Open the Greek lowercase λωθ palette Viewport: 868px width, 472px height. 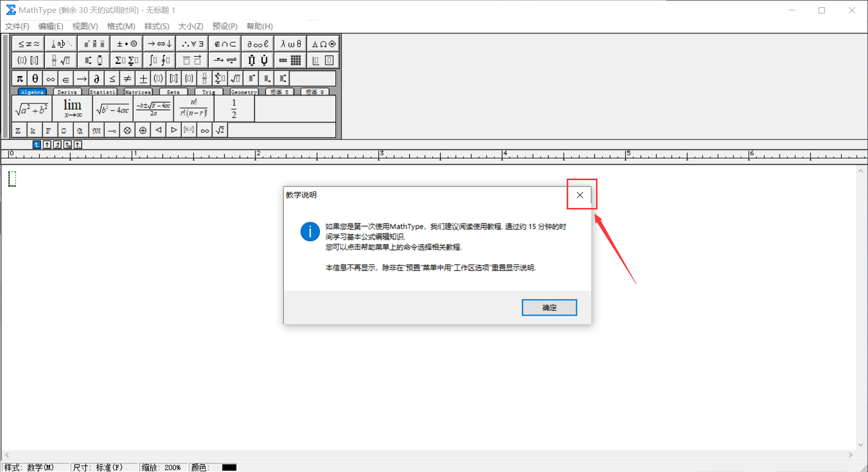pos(291,44)
